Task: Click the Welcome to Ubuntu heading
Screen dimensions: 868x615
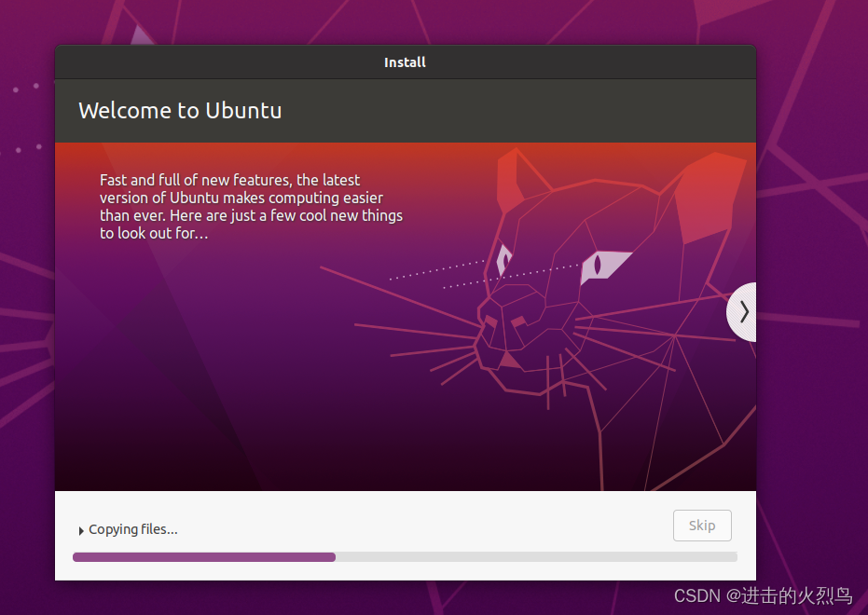Action: coord(179,110)
